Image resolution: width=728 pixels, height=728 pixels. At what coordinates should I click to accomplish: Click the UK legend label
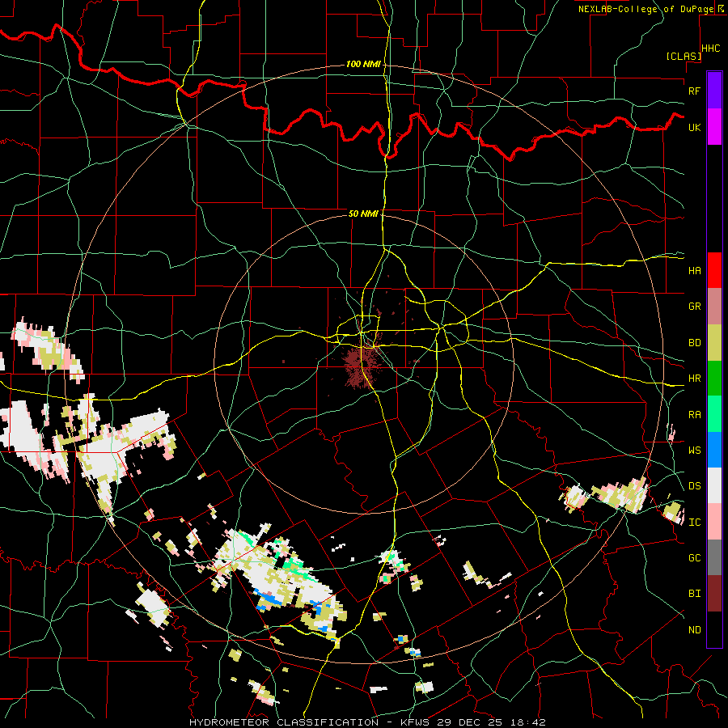tap(694, 127)
